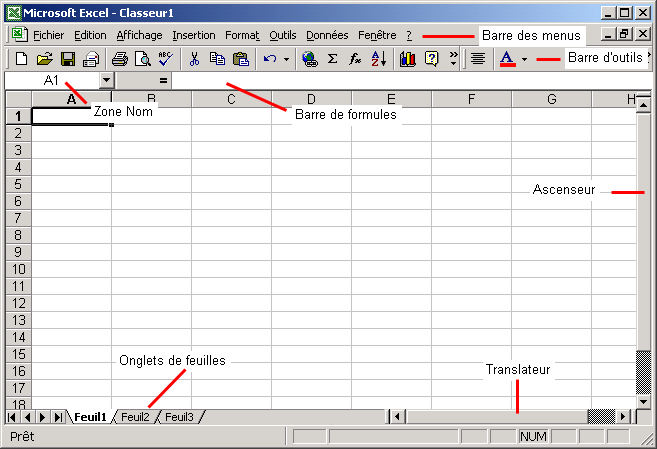This screenshot has width=657, height=449.
Task: Switch to the Feuil1 sheet tab
Action: (90, 417)
